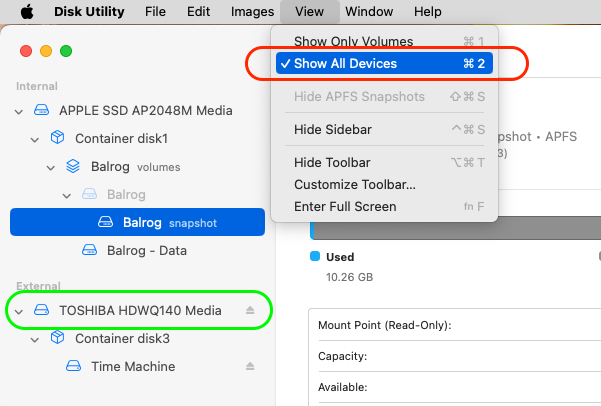
Task: Select Time Machine volume
Action: coord(137,367)
